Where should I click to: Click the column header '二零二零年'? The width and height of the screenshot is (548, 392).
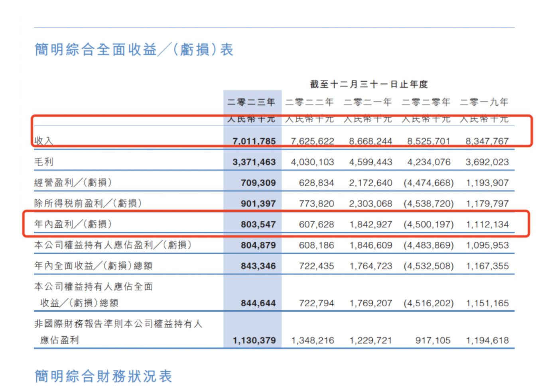426,102
